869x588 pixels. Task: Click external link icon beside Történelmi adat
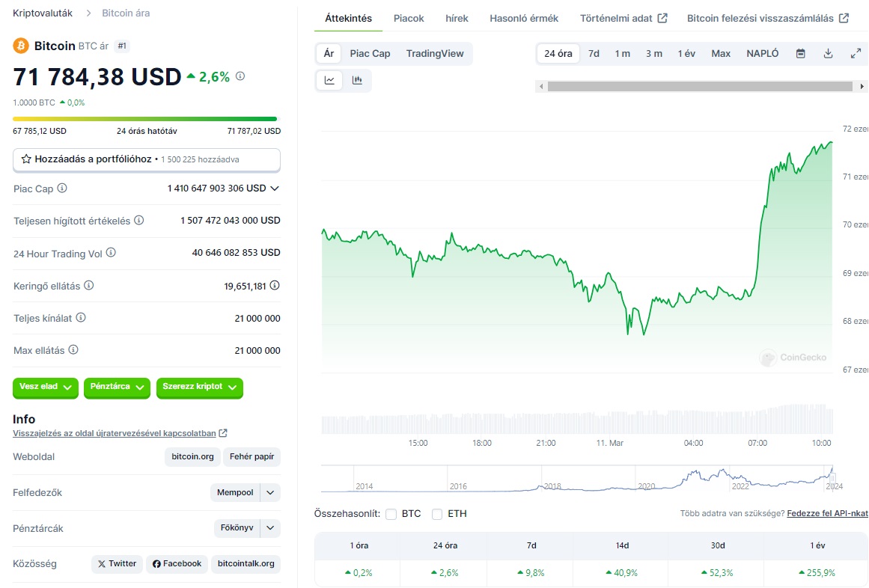pyautogui.click(x=662, y=18)
